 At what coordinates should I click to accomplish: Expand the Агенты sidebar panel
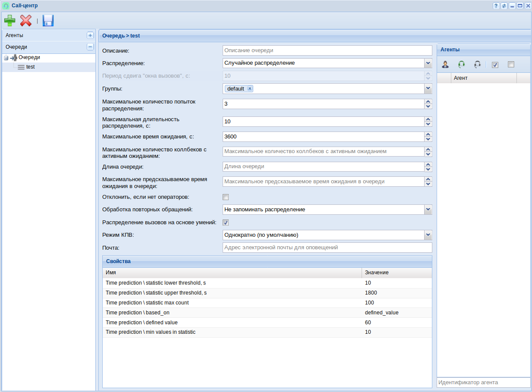(x=90, y=35)
